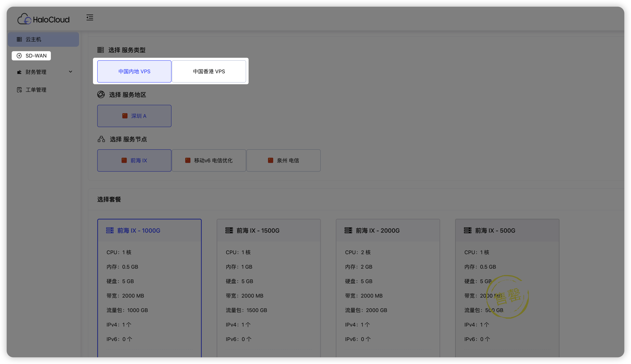Click the ticket icon beside 工单管理
This screenshot has height=364, width=631.
tap(19, 89)
